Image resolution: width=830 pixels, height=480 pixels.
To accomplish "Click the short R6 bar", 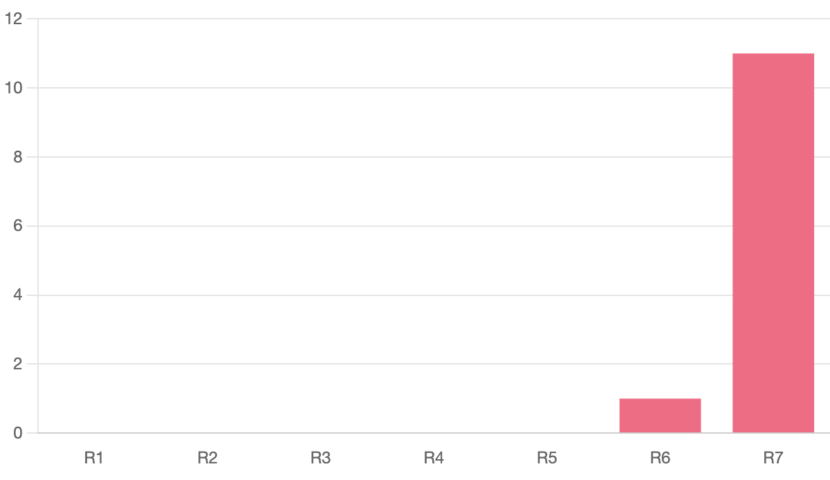I will (660, 416).
